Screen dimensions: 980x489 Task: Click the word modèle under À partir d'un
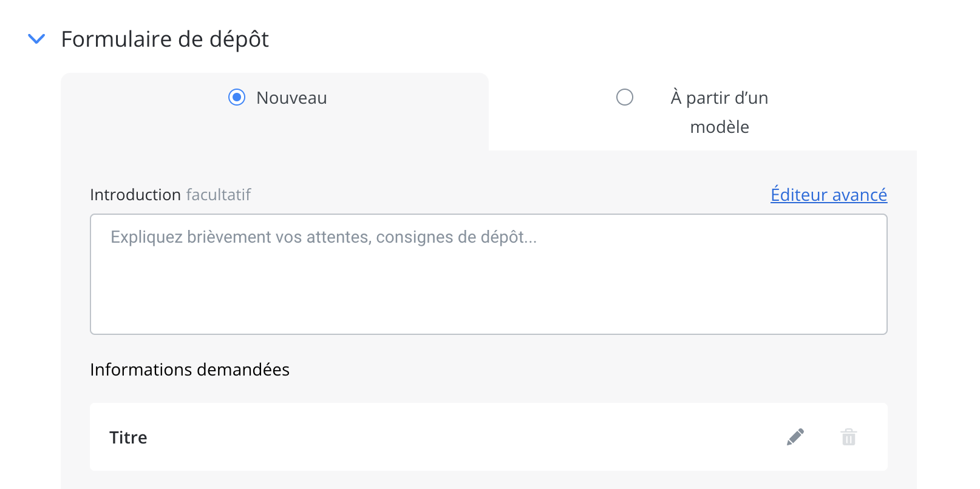pos(720,127)
